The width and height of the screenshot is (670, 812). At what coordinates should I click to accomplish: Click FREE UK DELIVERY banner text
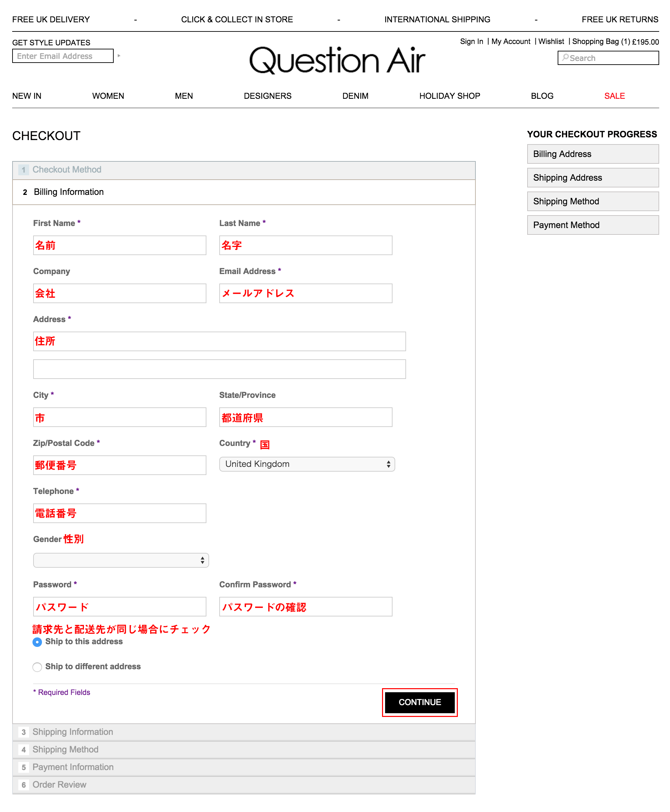tap(51, 19)
